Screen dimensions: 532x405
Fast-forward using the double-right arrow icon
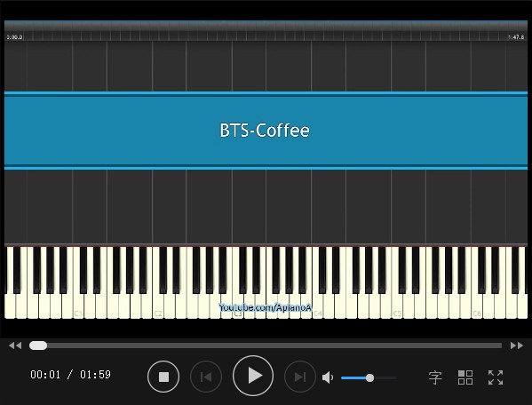point(517,345)
